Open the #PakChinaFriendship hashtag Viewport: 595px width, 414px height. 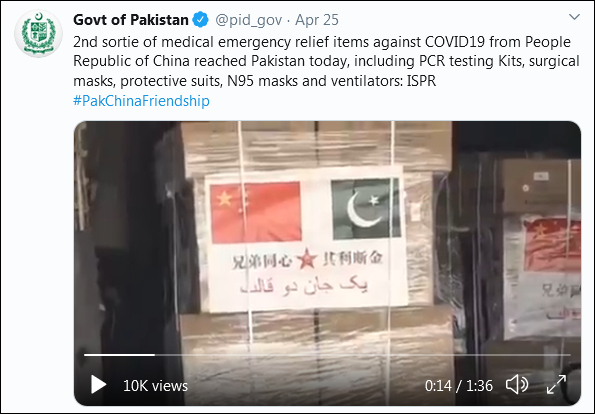point(141,101)
